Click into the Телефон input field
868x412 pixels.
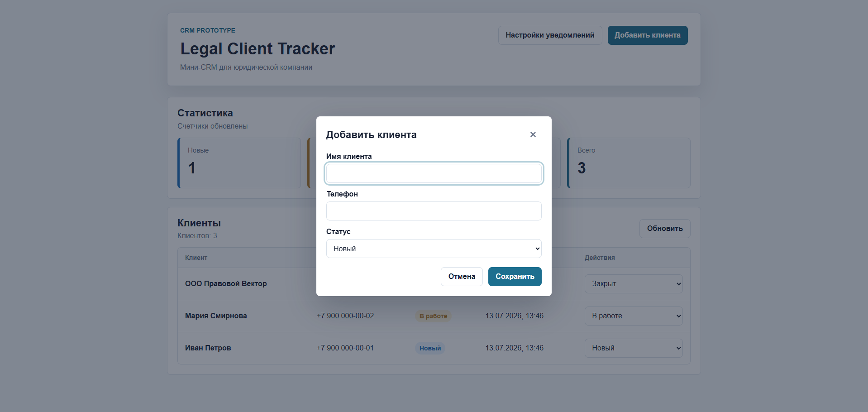click(x=434, y=211)
